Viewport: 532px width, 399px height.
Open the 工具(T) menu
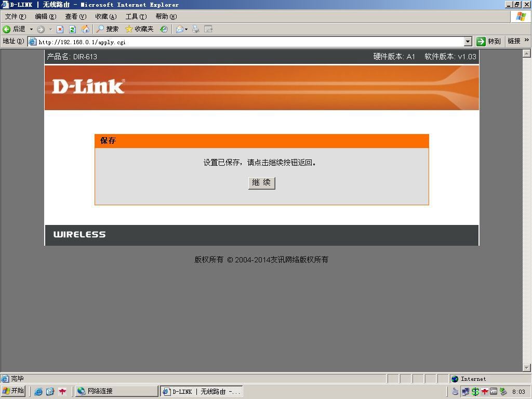[136, 16]
